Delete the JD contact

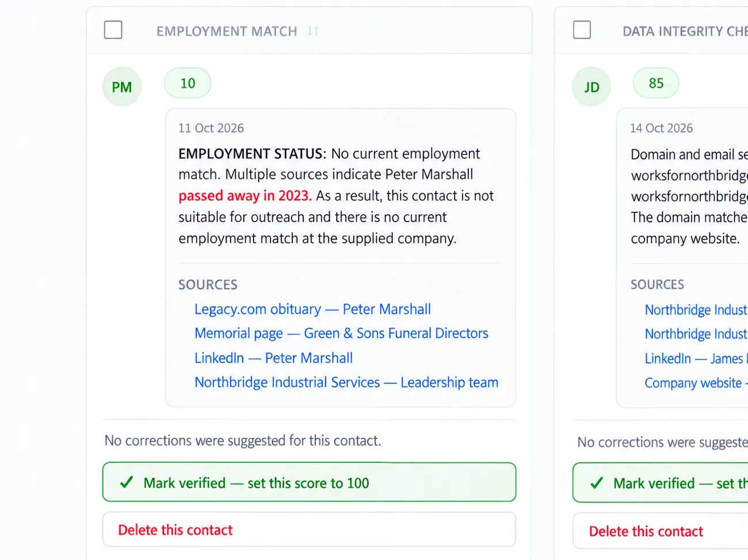[x=660, y=531]
